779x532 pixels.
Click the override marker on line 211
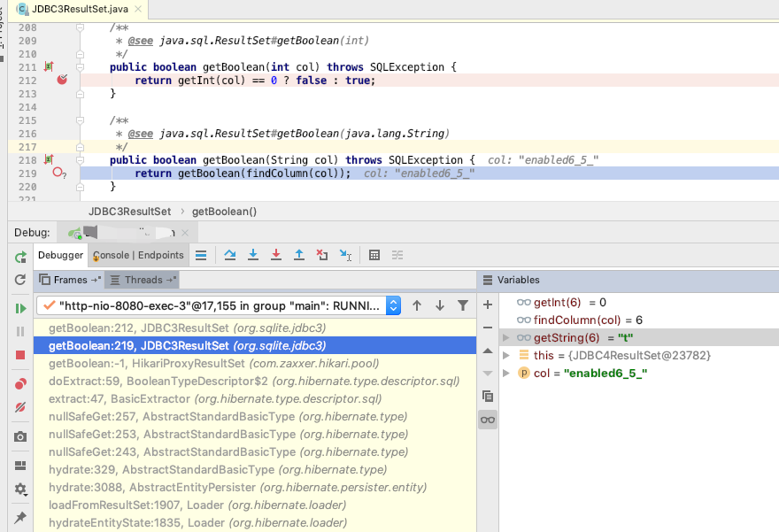(48, 66)
